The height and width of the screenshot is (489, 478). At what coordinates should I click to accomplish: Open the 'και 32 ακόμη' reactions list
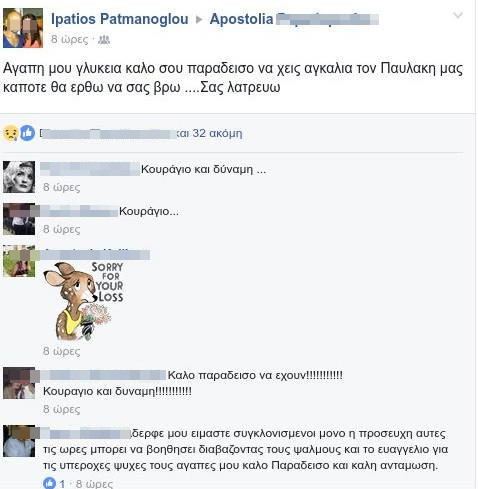(x=209, y=133)
